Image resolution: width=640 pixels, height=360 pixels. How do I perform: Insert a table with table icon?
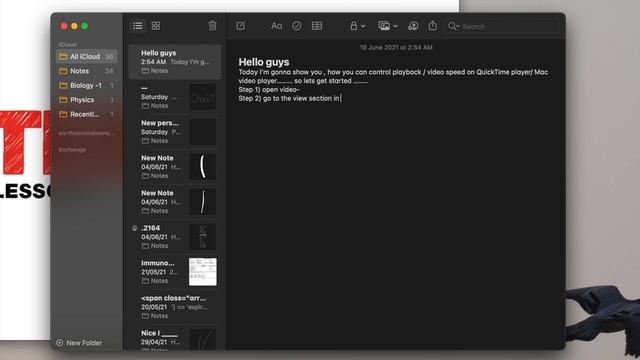pyautogui.click(x=317, y=26)
